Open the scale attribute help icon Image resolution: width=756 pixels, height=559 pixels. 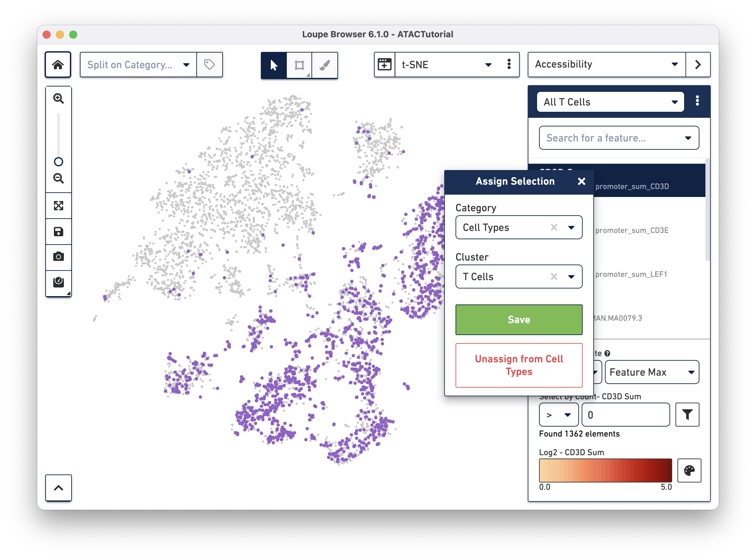[x=607, y=354]
